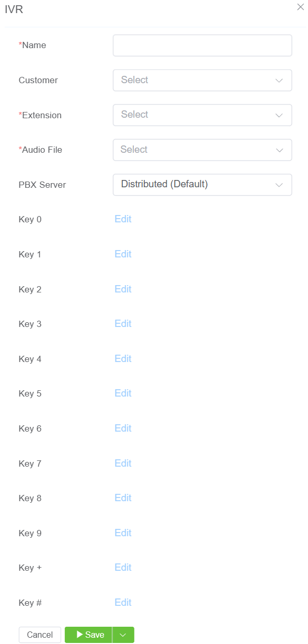The width and height of the screenshot is (308, 644).
Task: Edit the Key 2 action
Action: (123, 289)
